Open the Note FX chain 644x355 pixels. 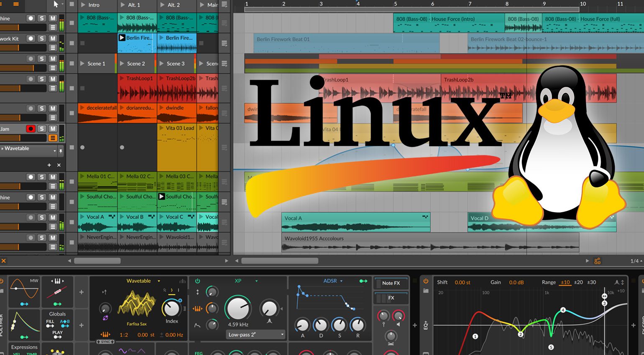pos(391,283)
